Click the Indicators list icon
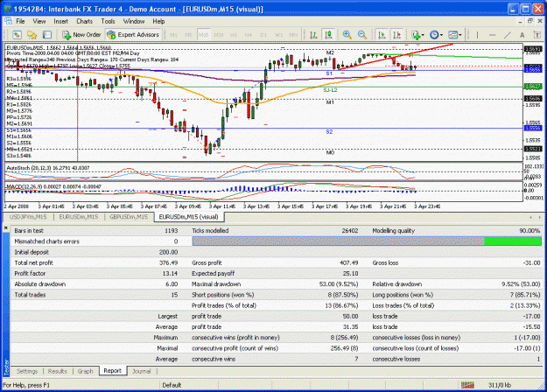This screenshot has height=392, width=547. click(x=415, y=34)
